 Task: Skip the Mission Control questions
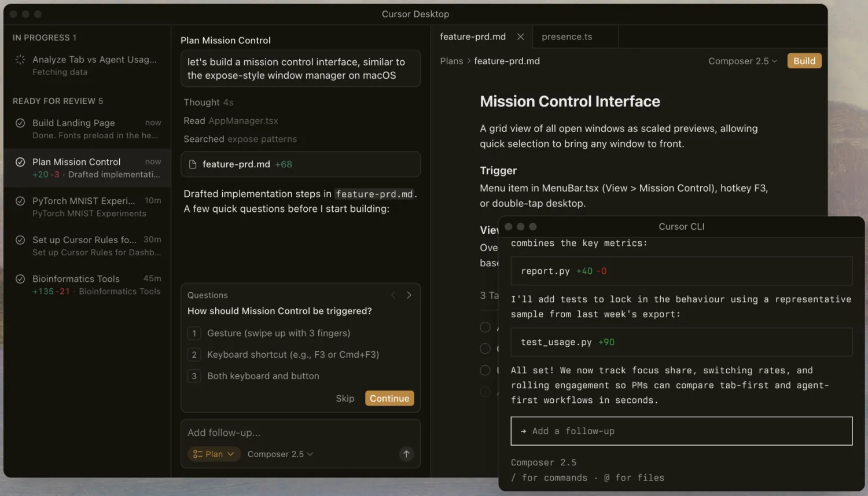click(x=345, y=398)
